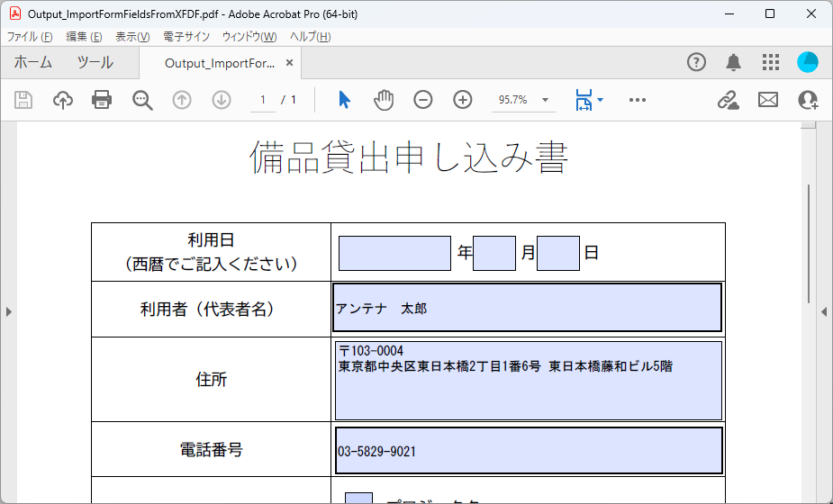Click the 住所 label cell

[211, 379]
